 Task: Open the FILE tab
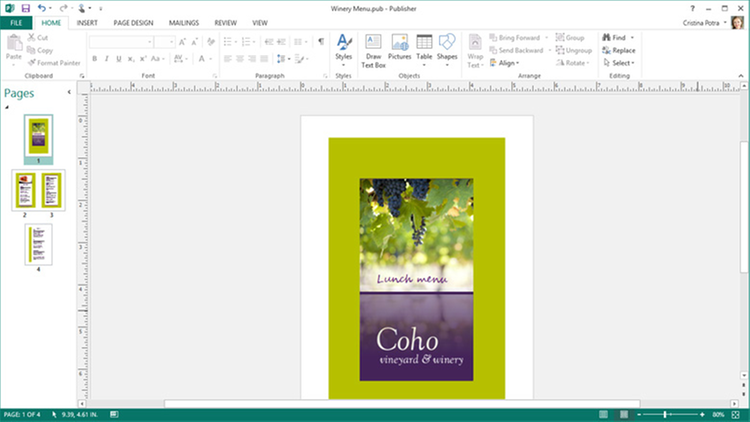click(16, 22)
